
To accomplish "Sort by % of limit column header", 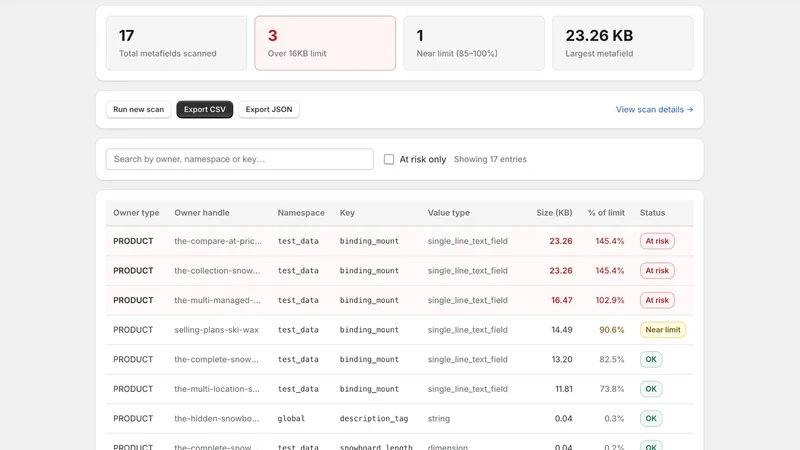I will click(x=606, y=213).
